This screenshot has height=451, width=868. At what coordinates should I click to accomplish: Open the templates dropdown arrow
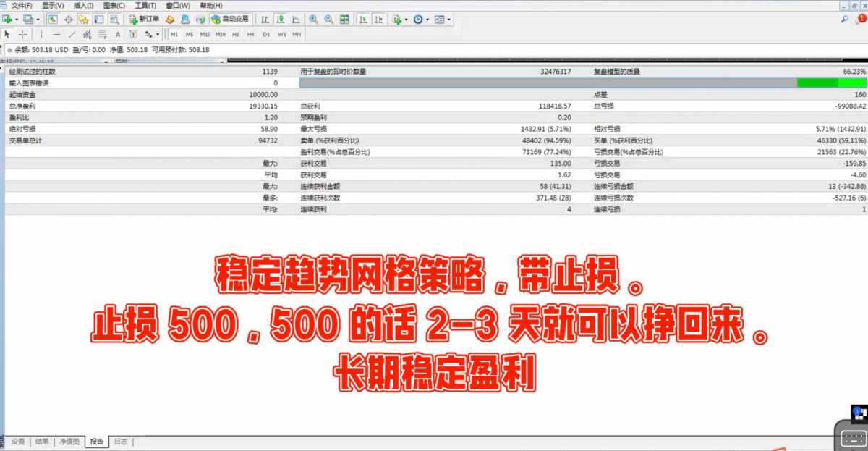[x=448, y=20]
